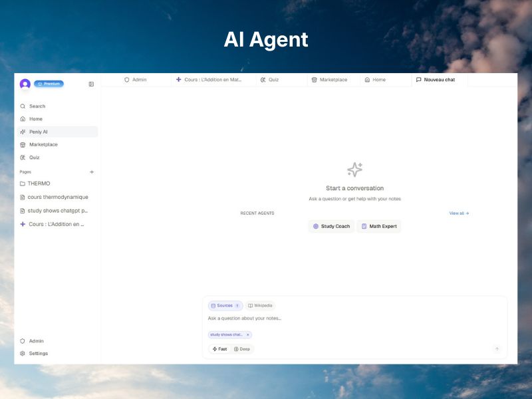This screenshot has width=532, height=399.
Task: Open Quiz in the sidebar
Action: point(34,158)
